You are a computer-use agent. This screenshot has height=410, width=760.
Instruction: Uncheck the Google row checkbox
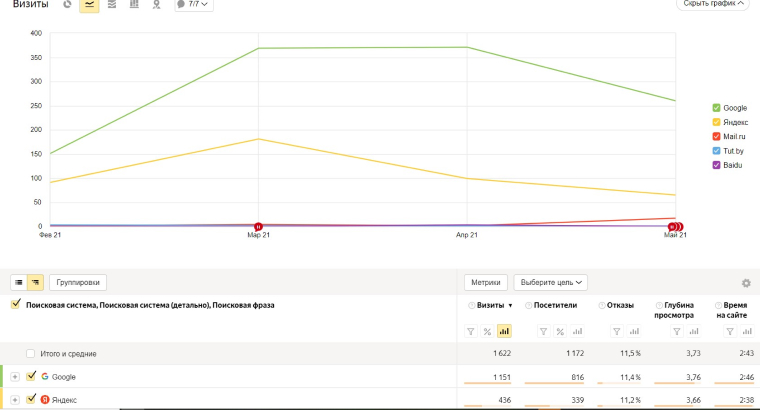pyautogui.click(x=31, y=377)
